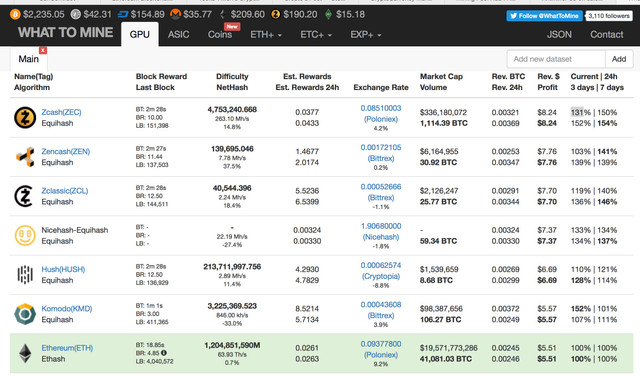Click Ethereum volume 41,081.03 BTC

tap(446, 359)
